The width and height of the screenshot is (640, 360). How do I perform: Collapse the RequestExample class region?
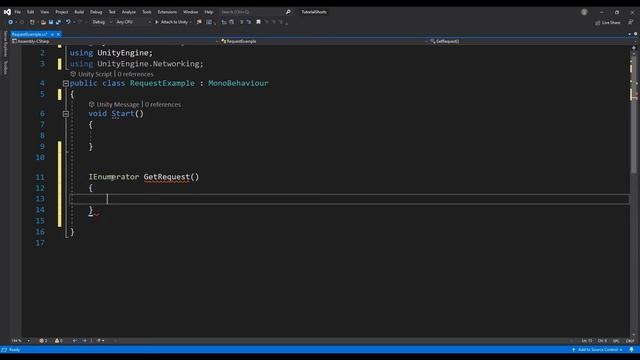(66, 83)
